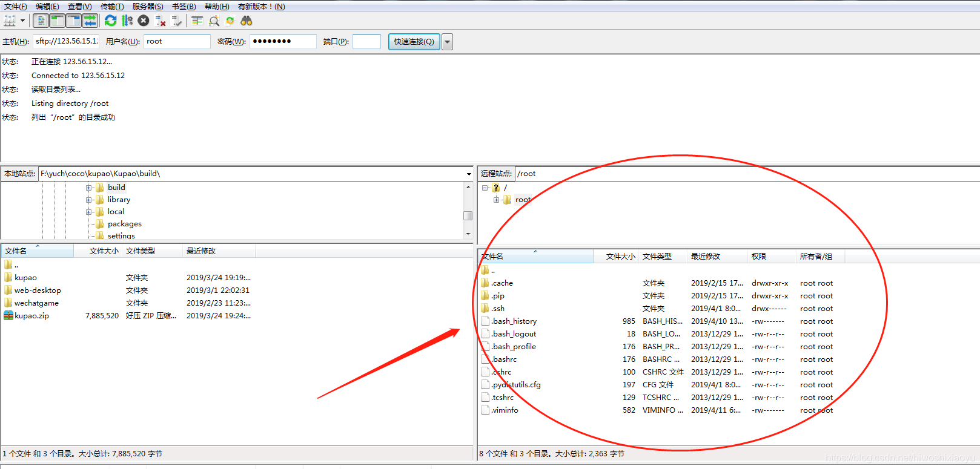980x469 pixels.
Task: Click the 用户名 username field
Action: [x=177, y=41]
